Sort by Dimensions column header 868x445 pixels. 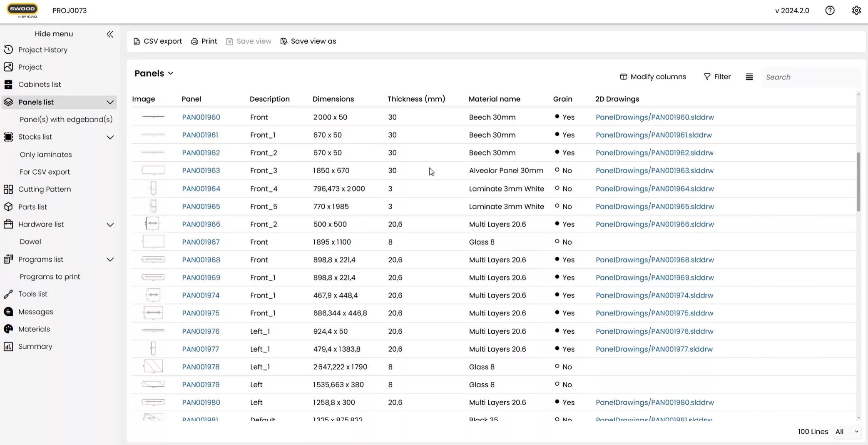[333, 99]
